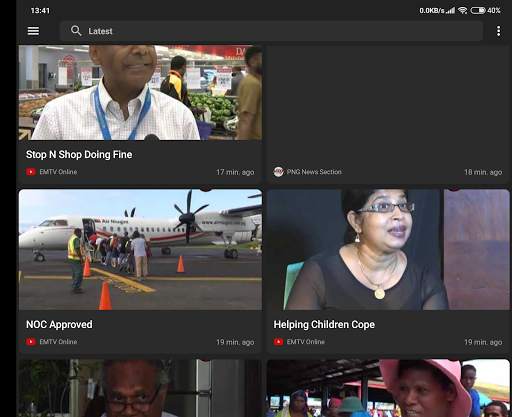512x417 pixels.
Task: Click the 18 min. ago timestamp
Action: tap(483, 172)
